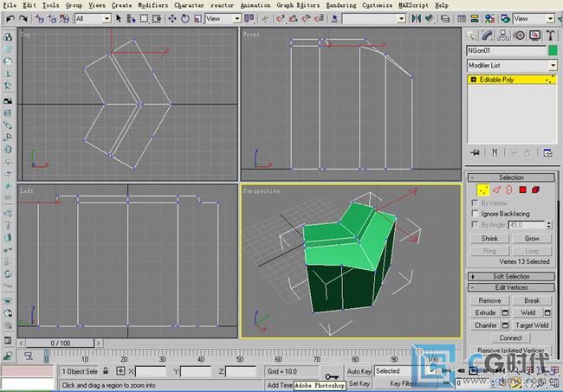This screenshot has width=563, height=392.
Task: Click the Undo arrow in toolbar
Action: 10,18
